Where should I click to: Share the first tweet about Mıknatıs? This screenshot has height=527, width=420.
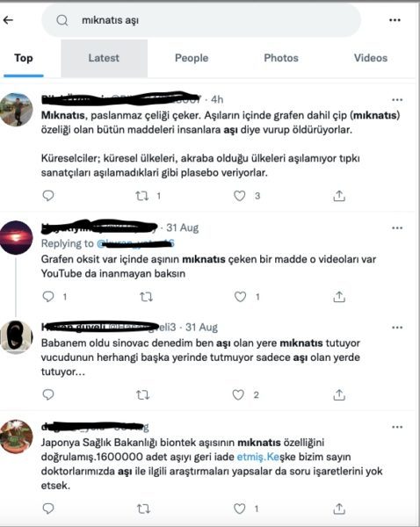(x=339, y=196)
